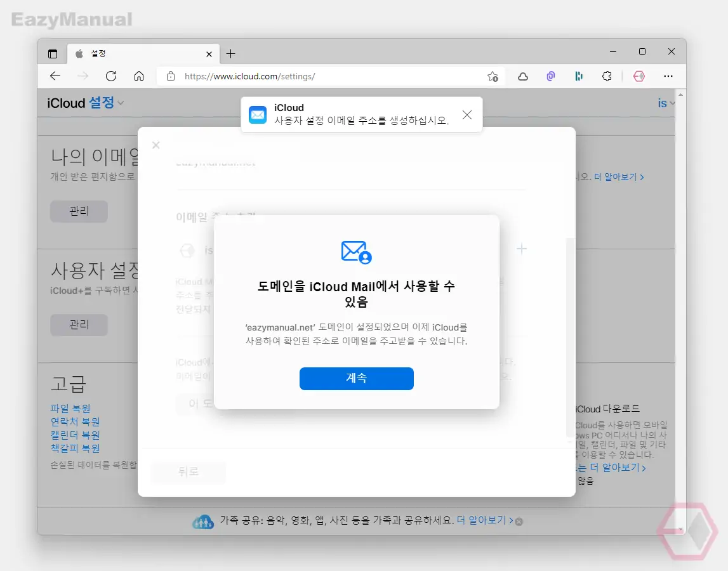Open 파일 복원 link
728x571 pixels.
[x=70, y=409]
